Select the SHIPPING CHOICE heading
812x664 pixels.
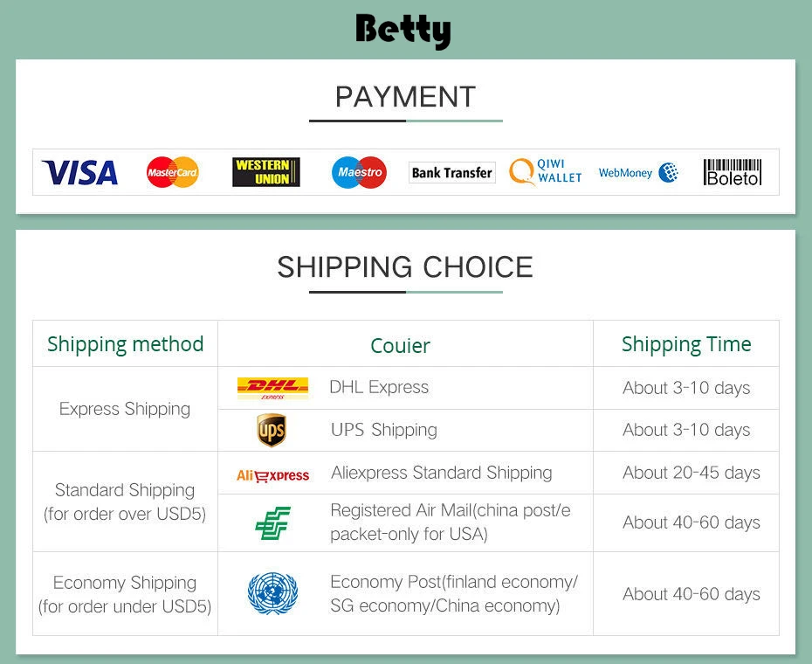click(x=405, y=266)
